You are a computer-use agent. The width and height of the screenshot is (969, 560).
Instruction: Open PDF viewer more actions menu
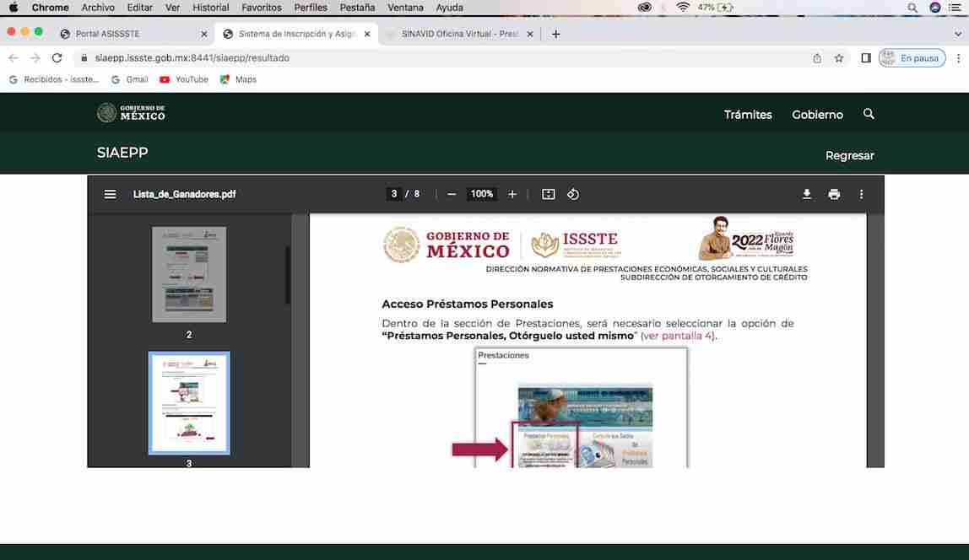click(861, 194)
